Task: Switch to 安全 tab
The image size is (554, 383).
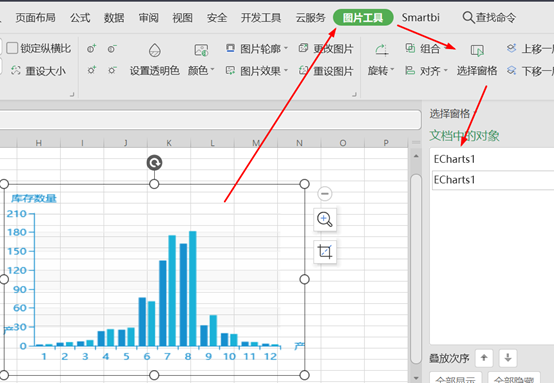Action: point(217,17)
